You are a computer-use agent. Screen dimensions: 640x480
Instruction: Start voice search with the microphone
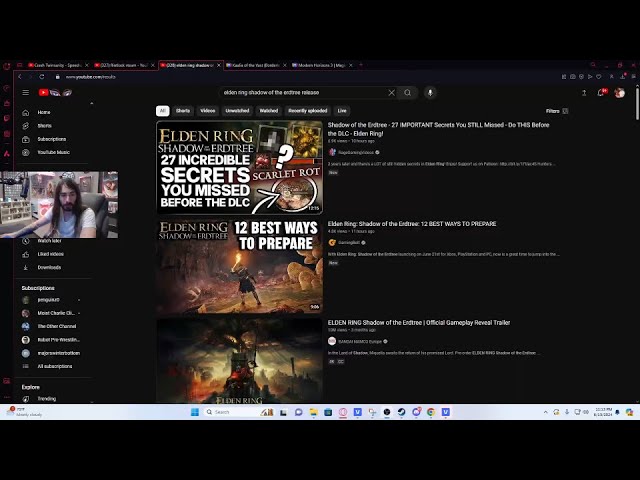coord(430,93)
